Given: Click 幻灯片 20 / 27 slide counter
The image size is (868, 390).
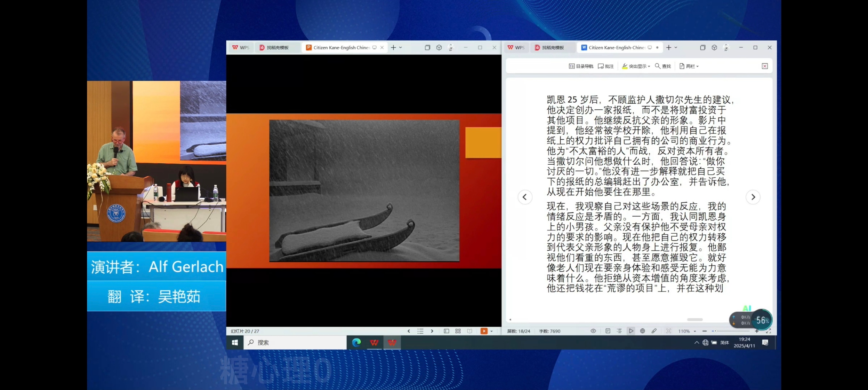Looking at the screenshot, I should (x=245, y=331).
